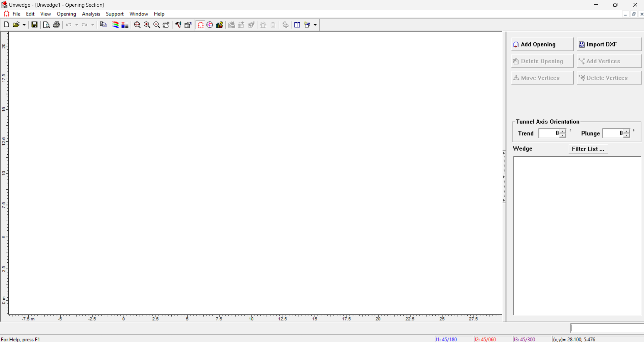Open the Help menu
This screenshot has width=644, height=342.
(159, 14)
